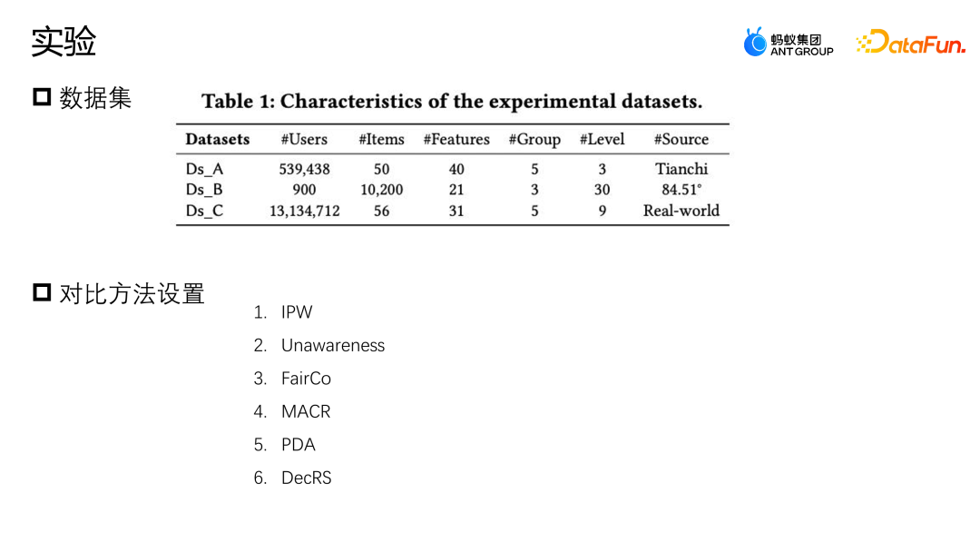Click the square bullet beside 数据集
The height and width of the screenshot is (552, 980).
tap(42, 96)
